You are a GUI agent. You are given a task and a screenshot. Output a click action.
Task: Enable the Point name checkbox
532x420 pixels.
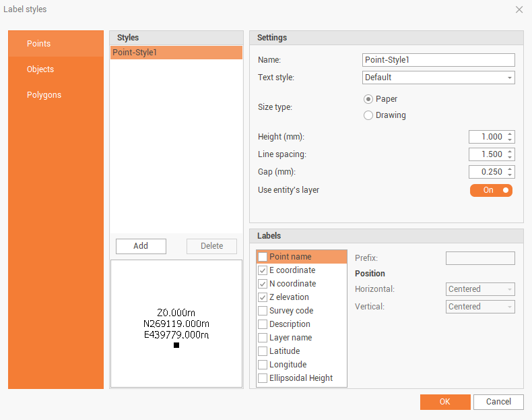(x=263, y=257)
